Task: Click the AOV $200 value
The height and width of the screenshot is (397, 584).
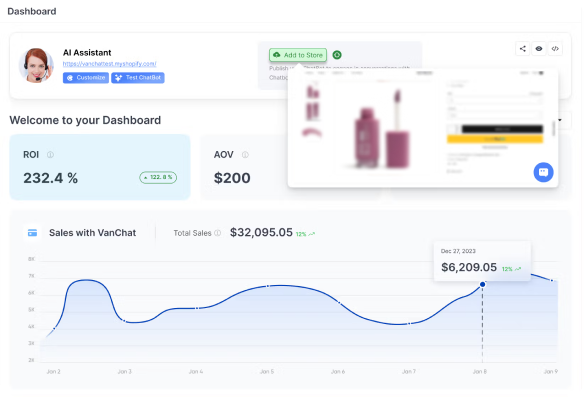Action: [x=232, y=178]
